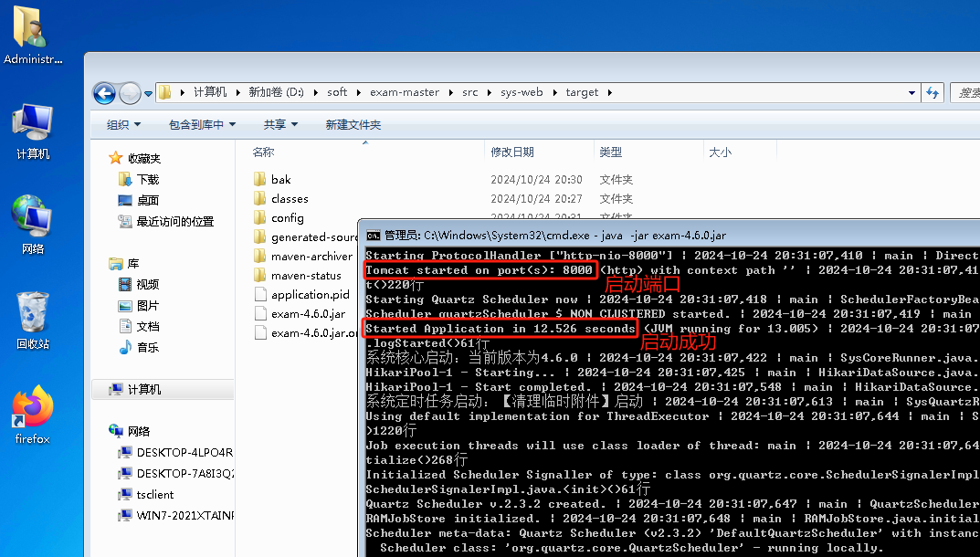Screen dimensions: 980x557
Task: Expand the 包含到库中 dropdown
Action: (x=202, y=124)
